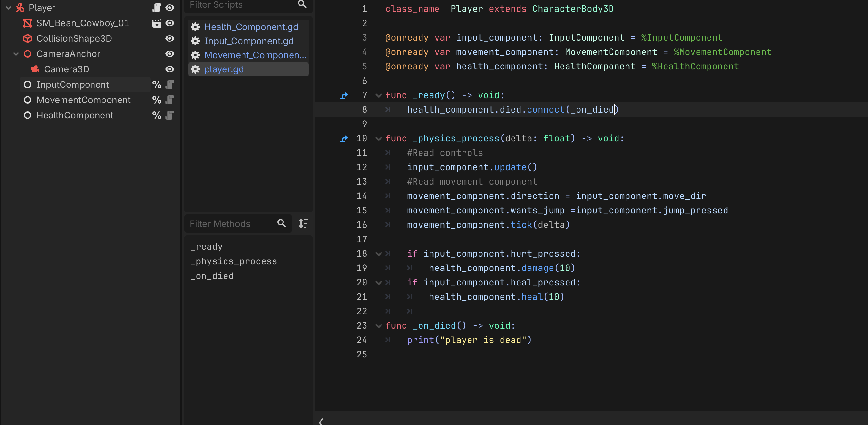Viewport: 868px width, 425px height.
Task: Select the Camera3D node
Action: click(x=67, y=69)
